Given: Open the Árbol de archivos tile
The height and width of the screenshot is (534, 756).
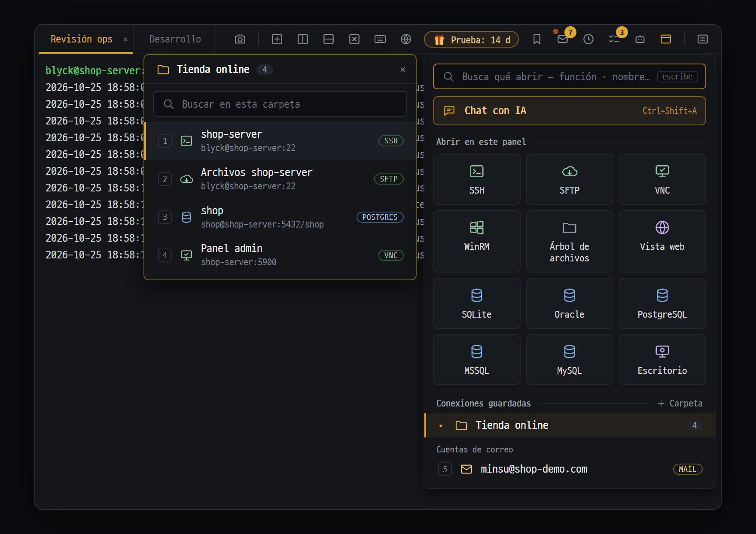Looking at the screenshot, I should 570,241.
